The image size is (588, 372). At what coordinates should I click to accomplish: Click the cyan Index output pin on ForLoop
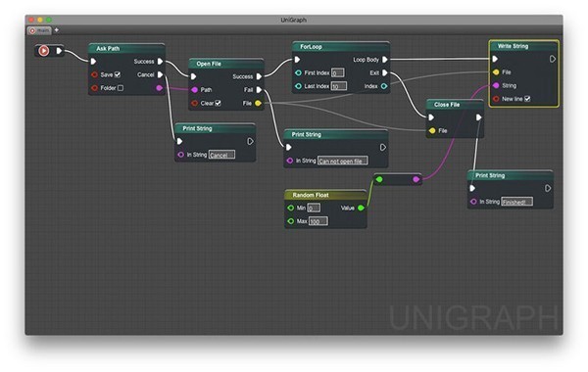tap(384, 86)
